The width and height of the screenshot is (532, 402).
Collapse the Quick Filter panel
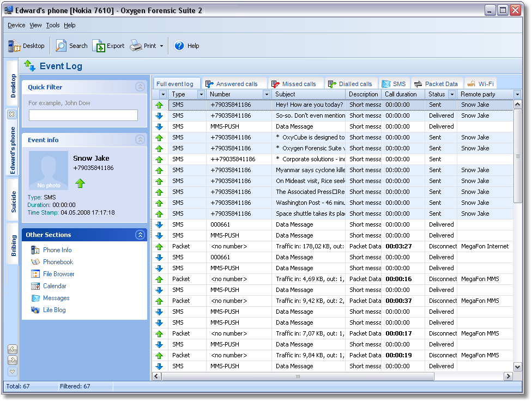[140, 87]
